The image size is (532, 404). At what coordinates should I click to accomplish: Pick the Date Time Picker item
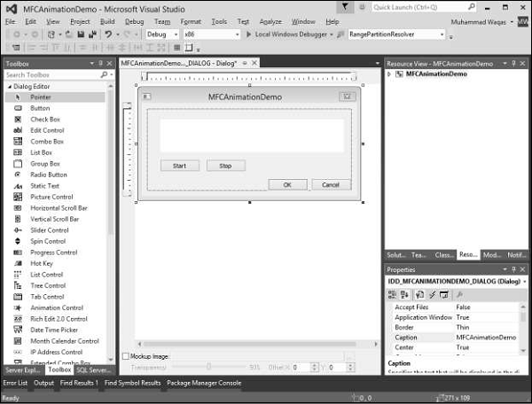55,330
